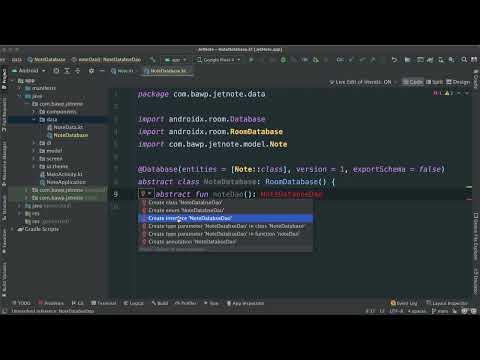
Task: Open the Android project view dropdown
Action: tap(29, 71)
